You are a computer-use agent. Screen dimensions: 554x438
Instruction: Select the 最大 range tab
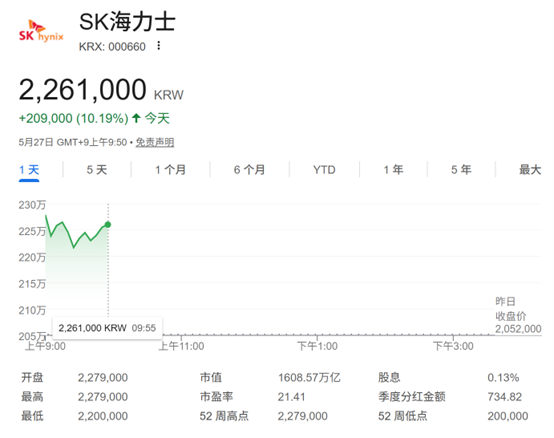(x=530, y=170)
